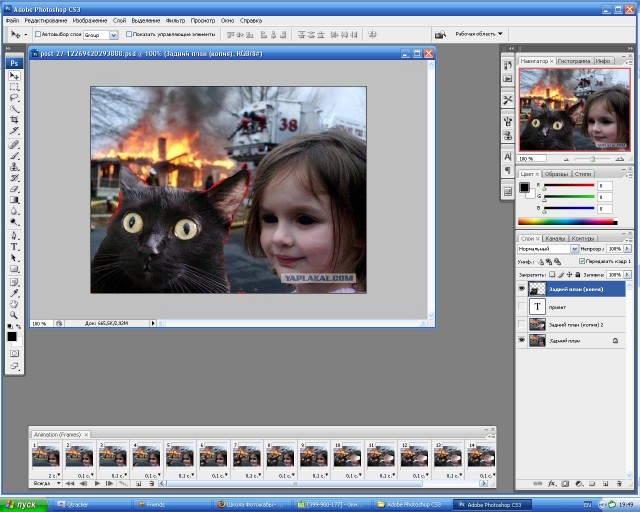The image size is (640, 512).
Task: Open the Фильтр menu
Action: (x=175, y=20)
